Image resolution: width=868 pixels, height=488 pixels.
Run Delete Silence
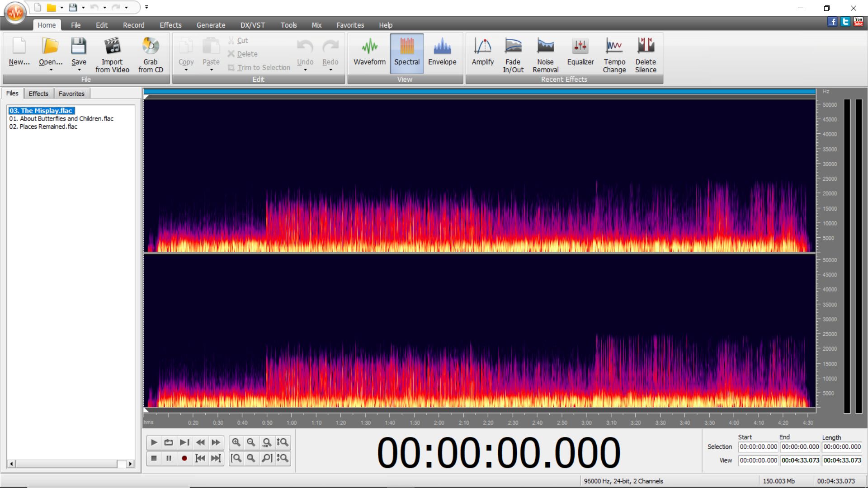pos(646,55)
